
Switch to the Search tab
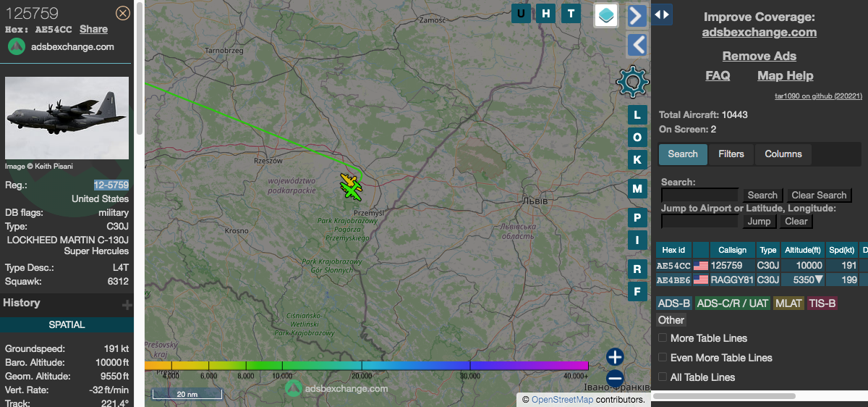pyautogui.click(x=683, y=154)
